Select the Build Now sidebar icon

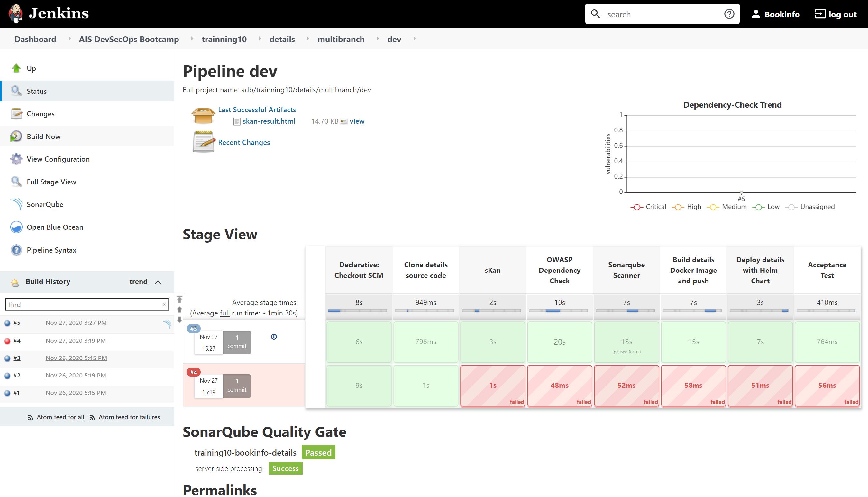16,136
